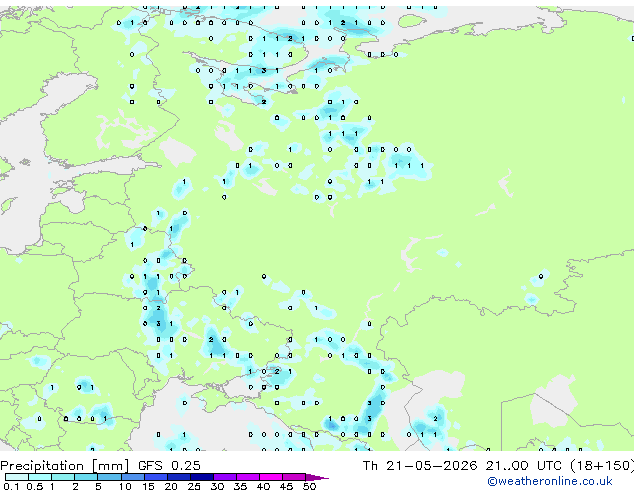Click the date "Th 21-05-2026" text
634x490 pixels.
coord(420,466)
